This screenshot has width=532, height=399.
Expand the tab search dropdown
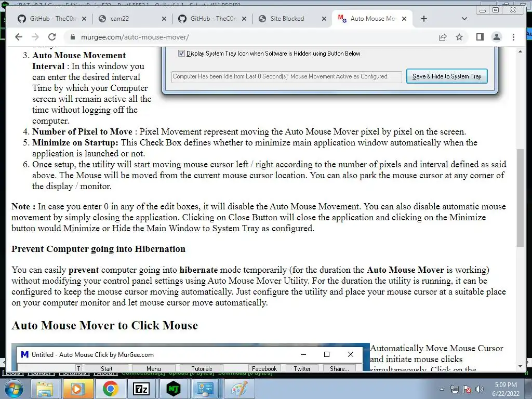(x=464, y=19)
